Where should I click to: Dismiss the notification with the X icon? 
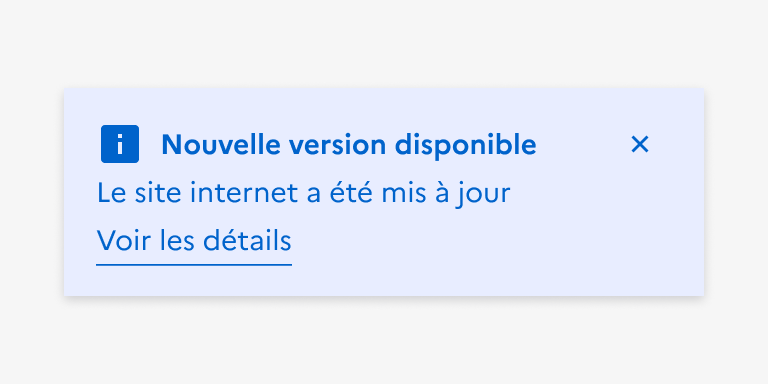pos(640,144)
